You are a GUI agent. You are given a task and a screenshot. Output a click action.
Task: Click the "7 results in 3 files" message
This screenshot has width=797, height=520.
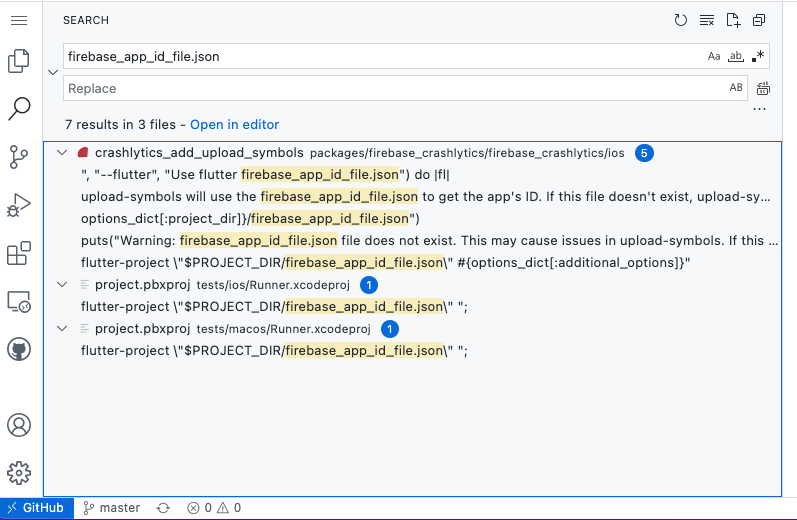120,125
